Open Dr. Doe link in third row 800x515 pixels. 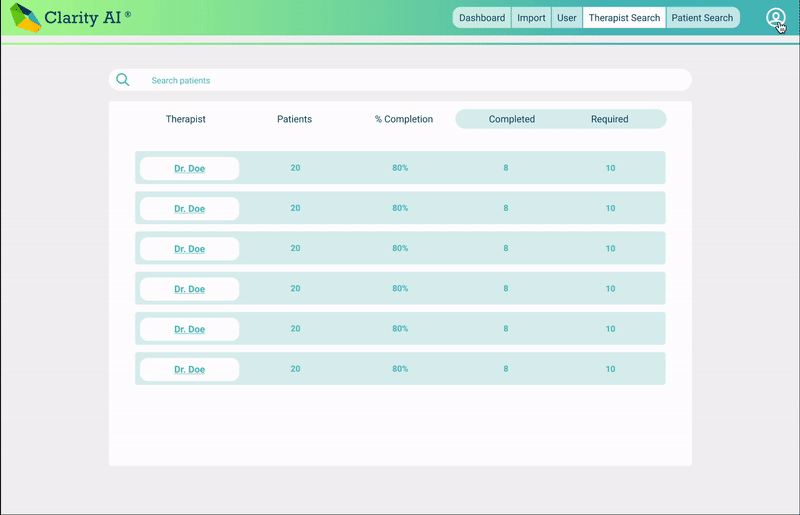[x=189, y=248]
